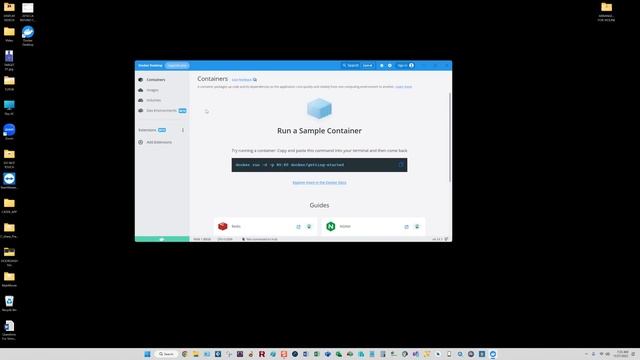Click the Redis guide logo
Viewport: 640px width, 360px height.
point(222,226)
